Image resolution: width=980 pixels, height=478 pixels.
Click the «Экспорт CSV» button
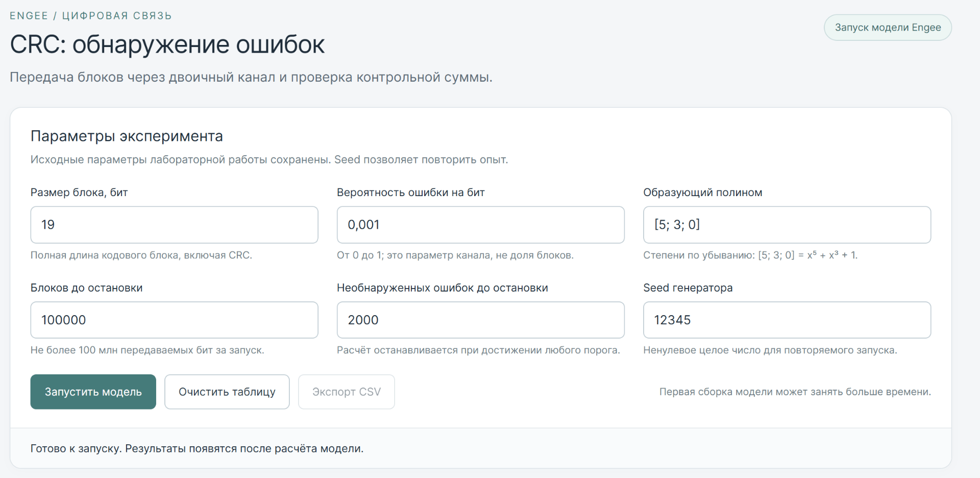(347, 392)
